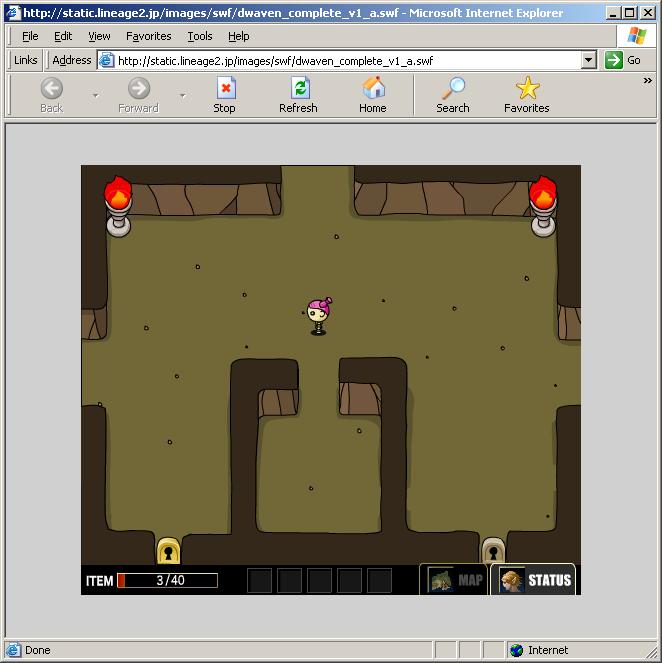Click the gray keyhole door

coord(493,551)
